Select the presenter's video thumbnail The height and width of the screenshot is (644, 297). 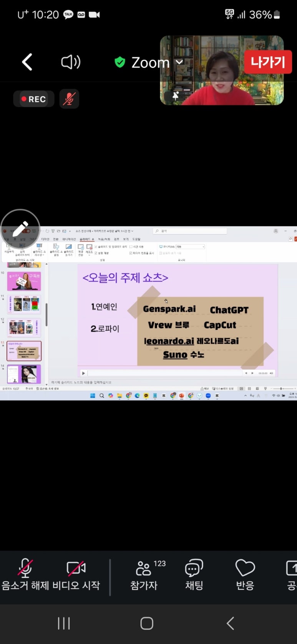(222, 70)
